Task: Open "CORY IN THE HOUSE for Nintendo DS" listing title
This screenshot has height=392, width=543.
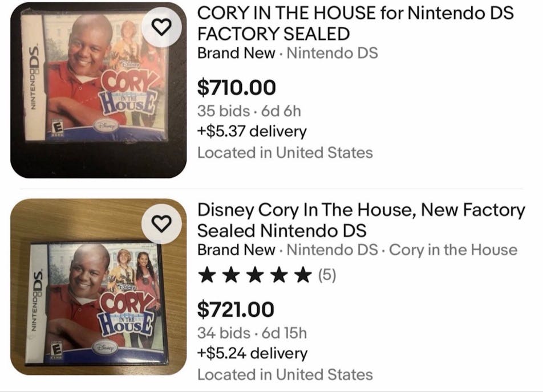Action: pyautogui.click(x=355, y=23)
